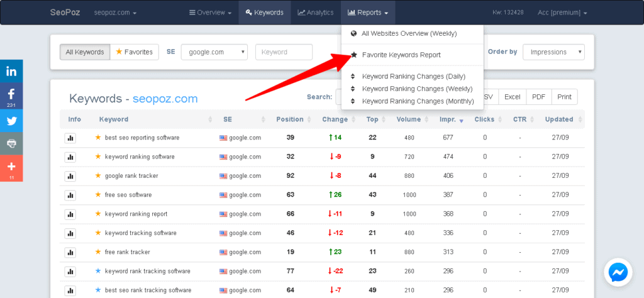Open the chart info for keyword tracking software

pyautogui.click(x=70, y=233)
